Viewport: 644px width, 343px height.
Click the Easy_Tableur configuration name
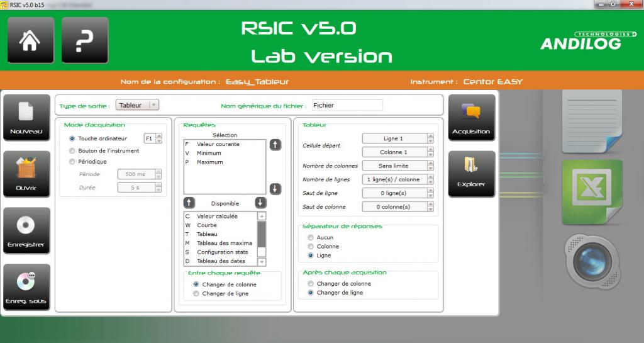[x=257, y=82]
